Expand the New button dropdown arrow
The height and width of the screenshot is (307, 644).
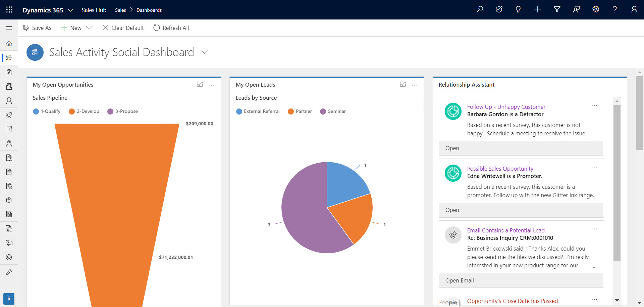tap(89, 28)
